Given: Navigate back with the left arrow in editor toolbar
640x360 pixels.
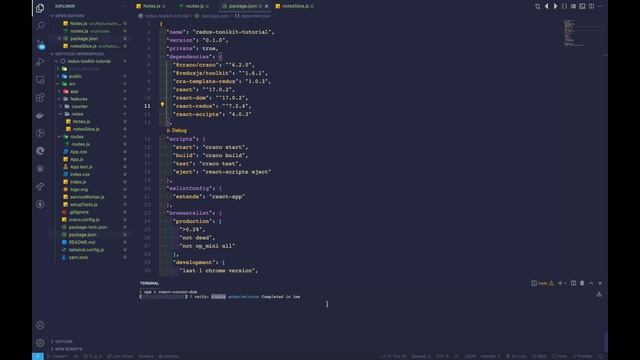Looking at the screenshot, I should 547,6.
